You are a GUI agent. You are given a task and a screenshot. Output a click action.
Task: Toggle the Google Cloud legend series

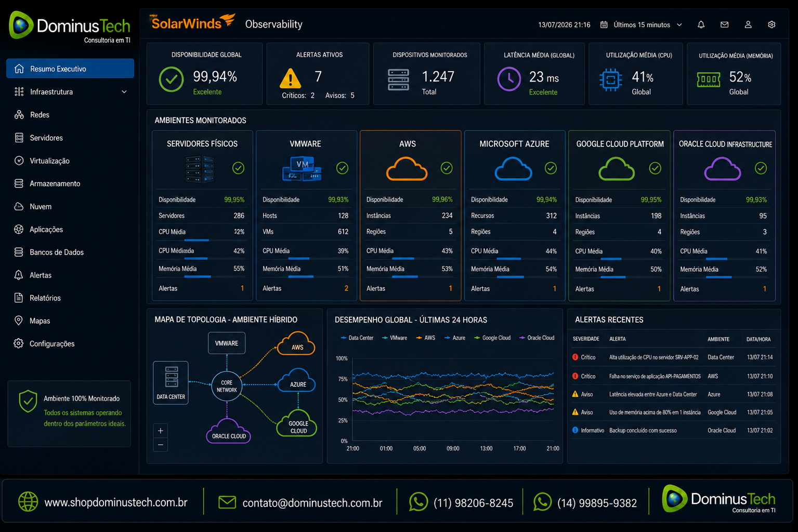tap(492, 338)
